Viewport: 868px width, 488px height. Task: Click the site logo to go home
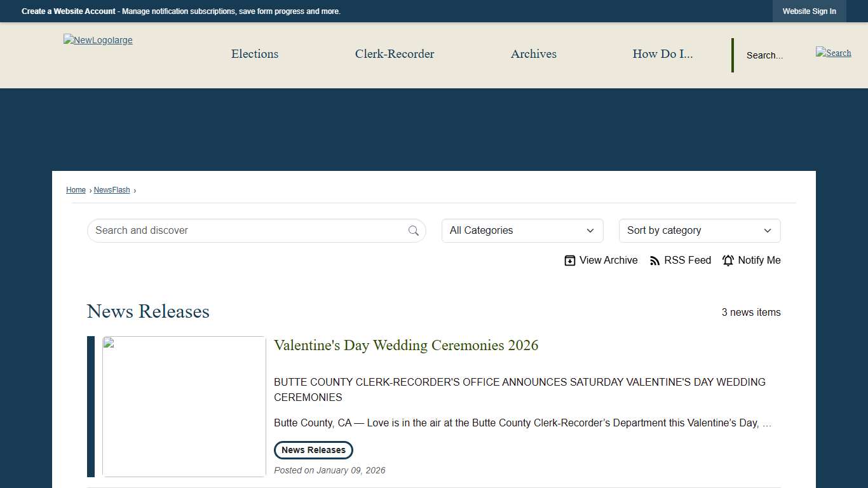point(98,40)
